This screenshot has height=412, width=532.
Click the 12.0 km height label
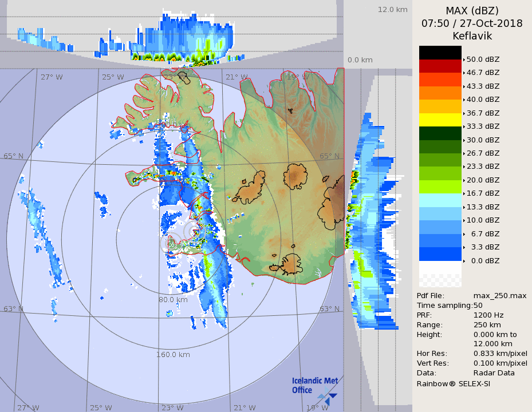[392, 10]
